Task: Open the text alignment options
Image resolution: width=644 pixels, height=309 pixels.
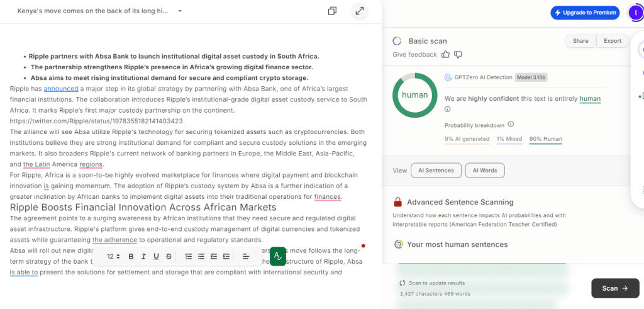Action: click(245, 256)
